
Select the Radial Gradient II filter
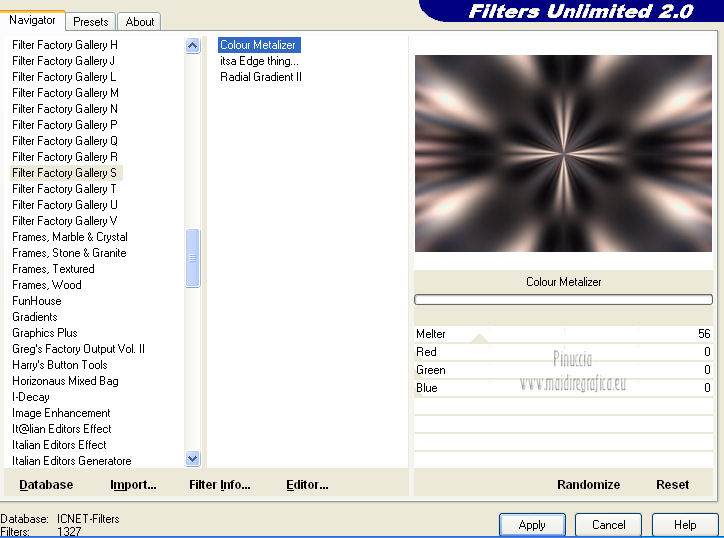point(261,77)
